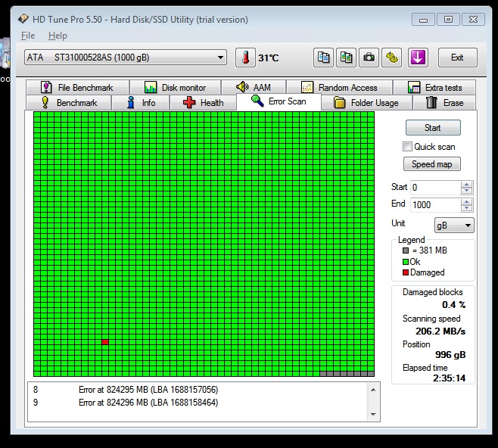Screen dimensions: 498x448
Task: Increase the Start value with up arrow
Action: [x=466, y=184]
